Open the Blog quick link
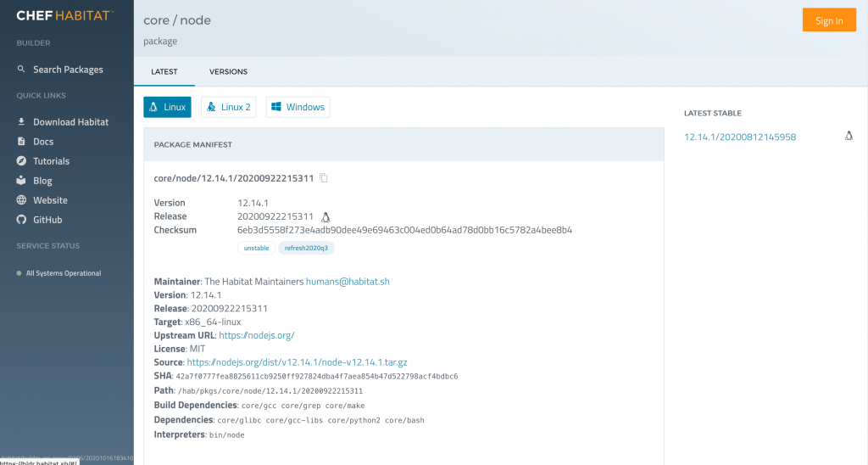 (42, 181)
